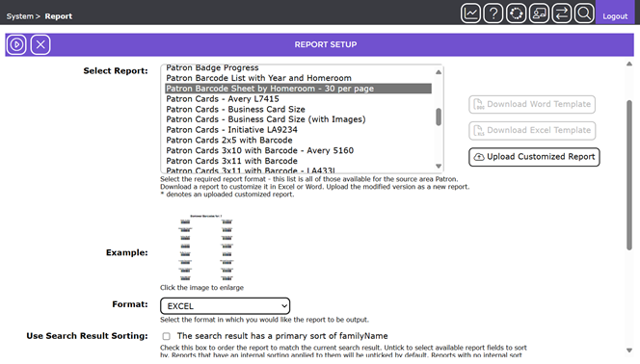Viewport: 640px width, 364px height.
Task: Go to System in the breadcrumb
Action: [x=19, y=16]
